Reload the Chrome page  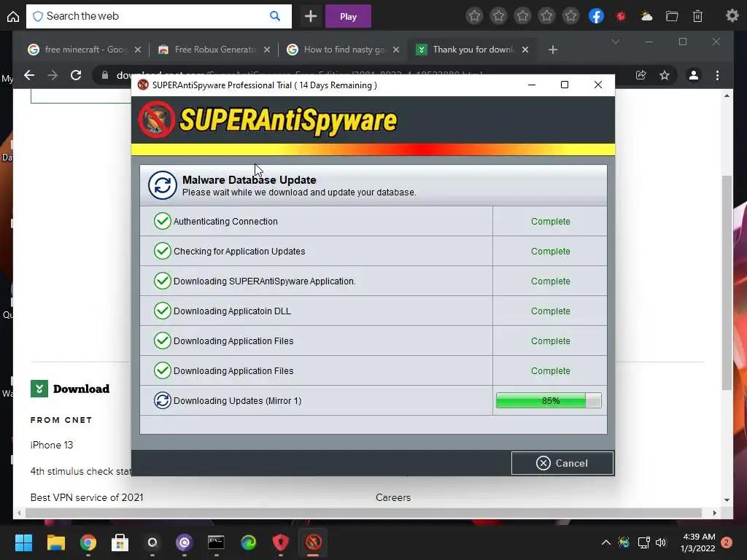[x=76, y=75]
